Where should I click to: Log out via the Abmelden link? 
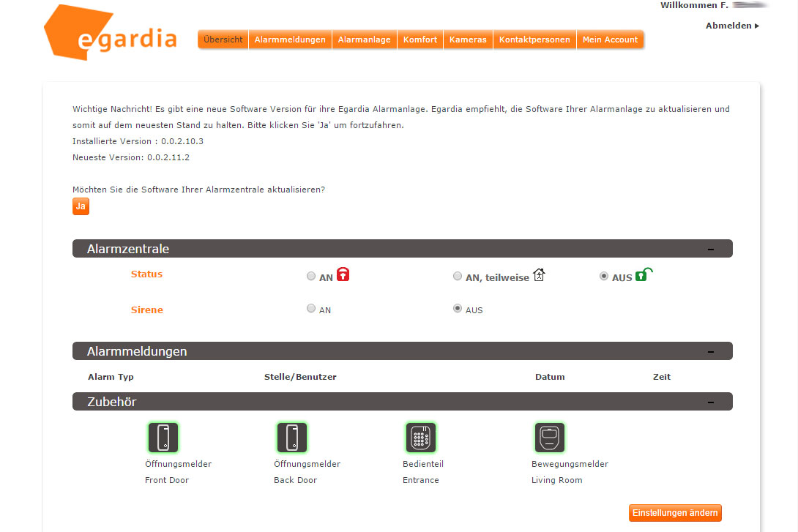[x=731, y=26]
